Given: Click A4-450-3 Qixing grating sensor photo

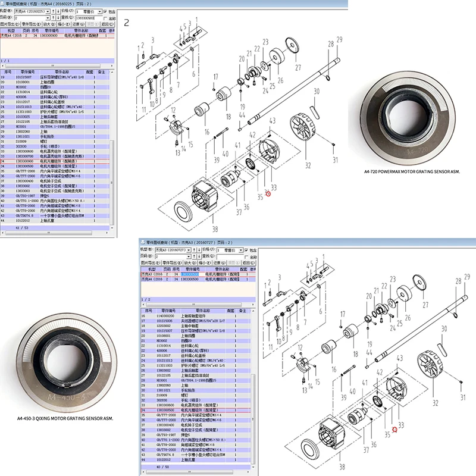Looking at the screenshot, I should [x=66, y=363].
